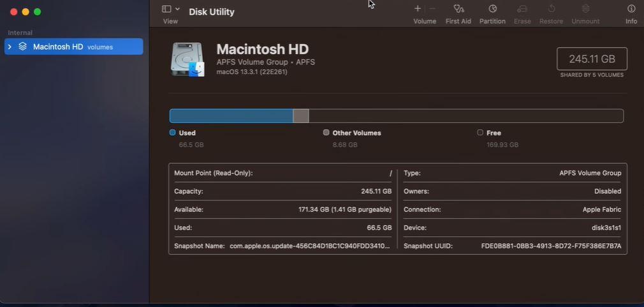Click the gray Other Volumes legend swatch
Viewport: 644px width, 307px height.
[326, 132]
